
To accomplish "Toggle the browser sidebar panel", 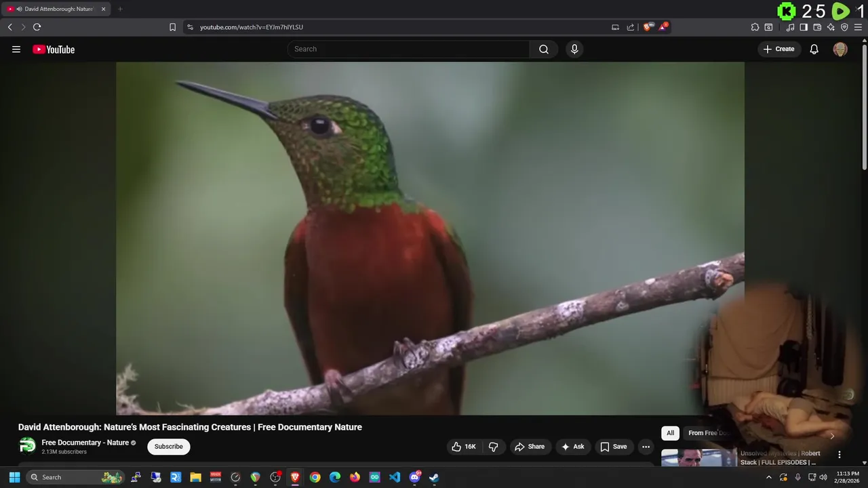I will [x=804, y=27].
